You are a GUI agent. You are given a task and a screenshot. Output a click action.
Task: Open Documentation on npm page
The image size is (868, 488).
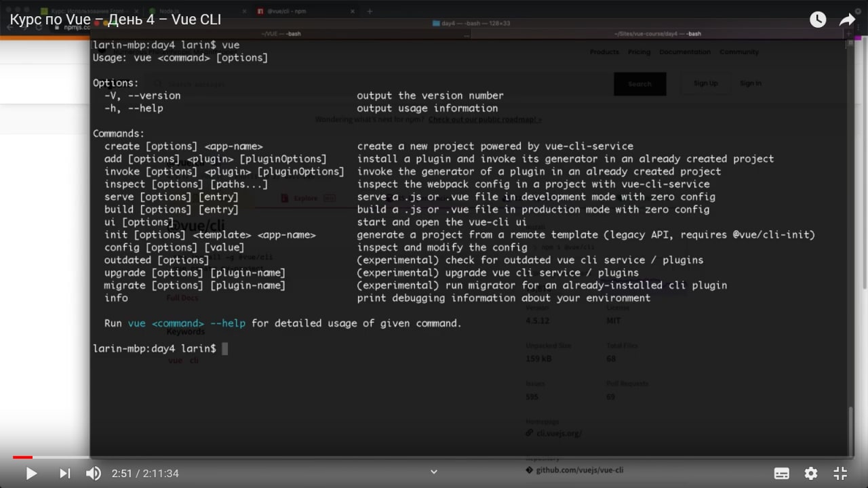685,52
